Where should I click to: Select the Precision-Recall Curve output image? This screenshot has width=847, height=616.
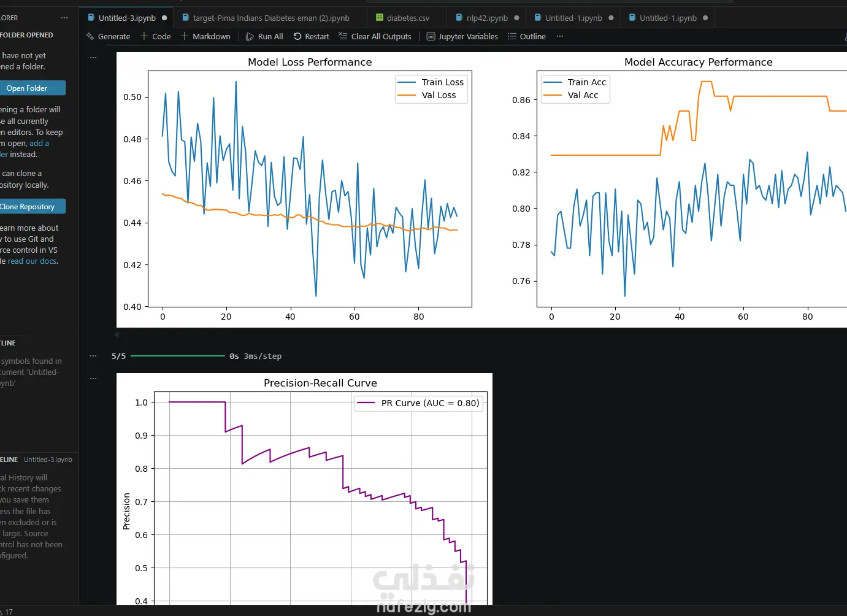pos(304,489)
